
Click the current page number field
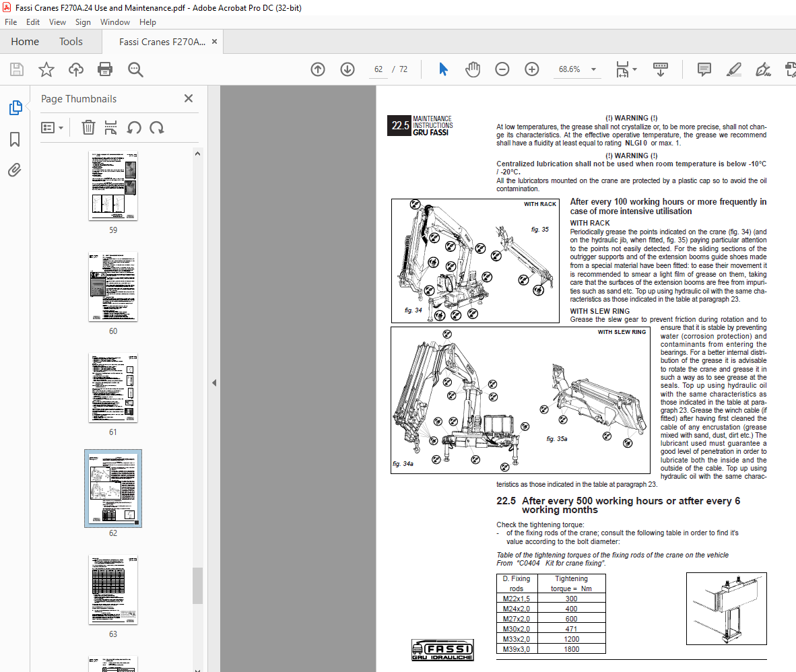378,69
